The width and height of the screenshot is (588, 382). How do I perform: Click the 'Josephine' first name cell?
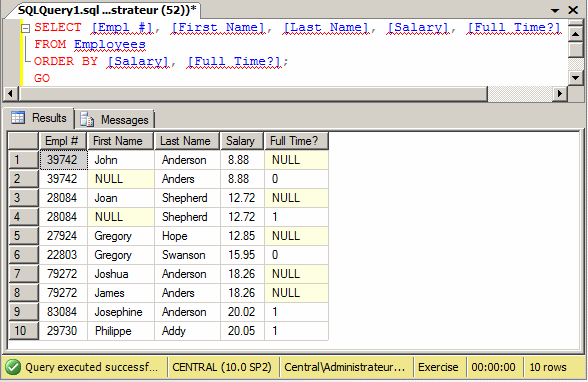click(120, 312)
